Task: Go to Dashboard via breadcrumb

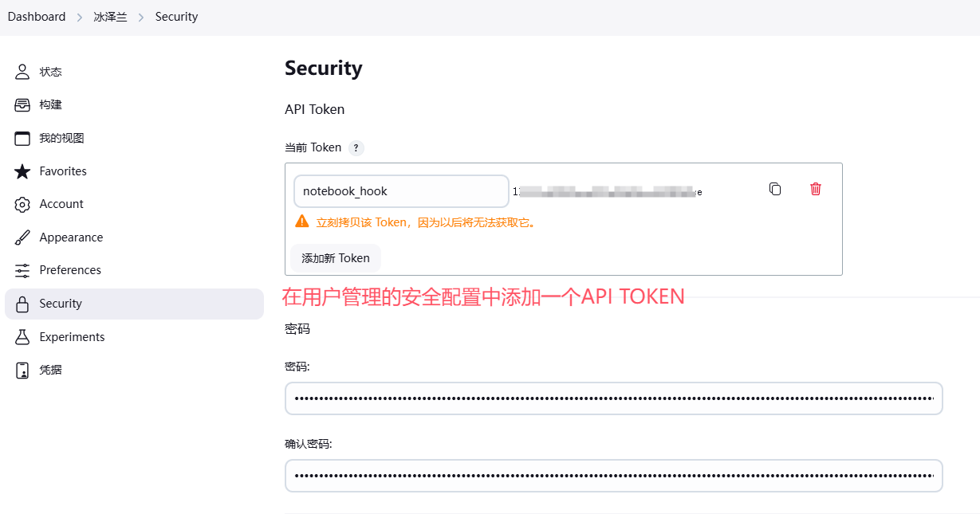Action: coord(37,17)
